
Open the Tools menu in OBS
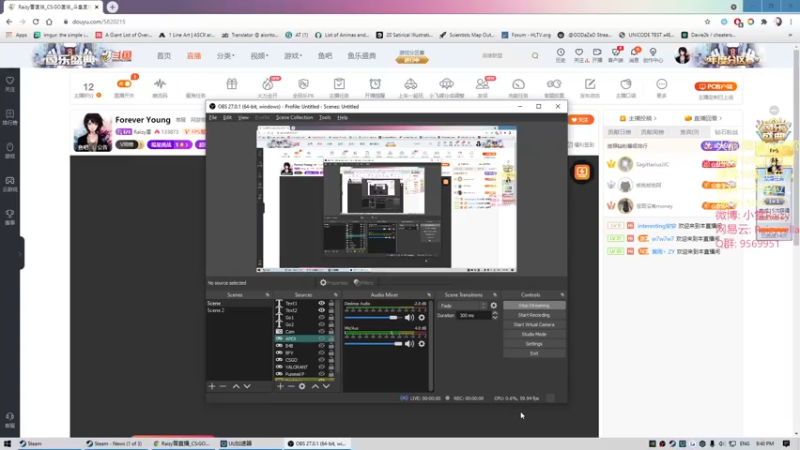point(325,117)
